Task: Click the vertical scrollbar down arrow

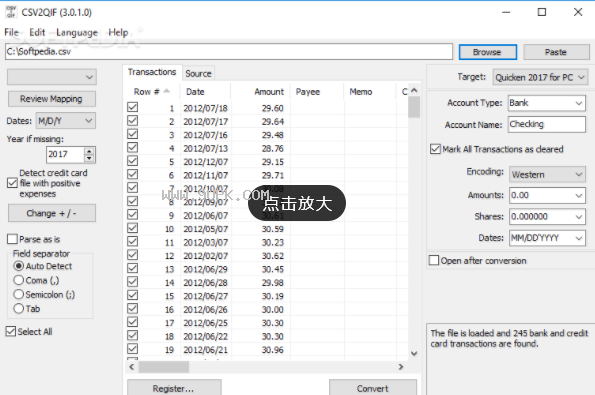Action: pos(414,353)
